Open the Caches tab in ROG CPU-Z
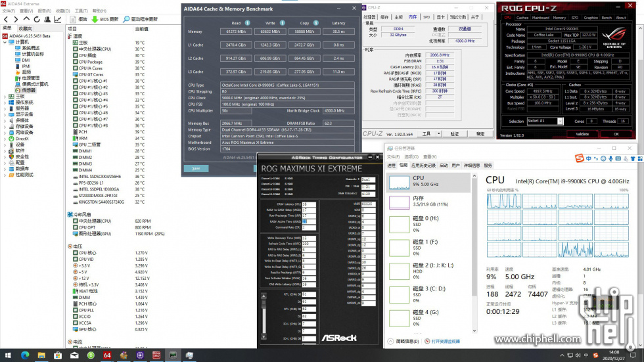The width and height of the screenshot is (644, 362). tap(522, 18)
